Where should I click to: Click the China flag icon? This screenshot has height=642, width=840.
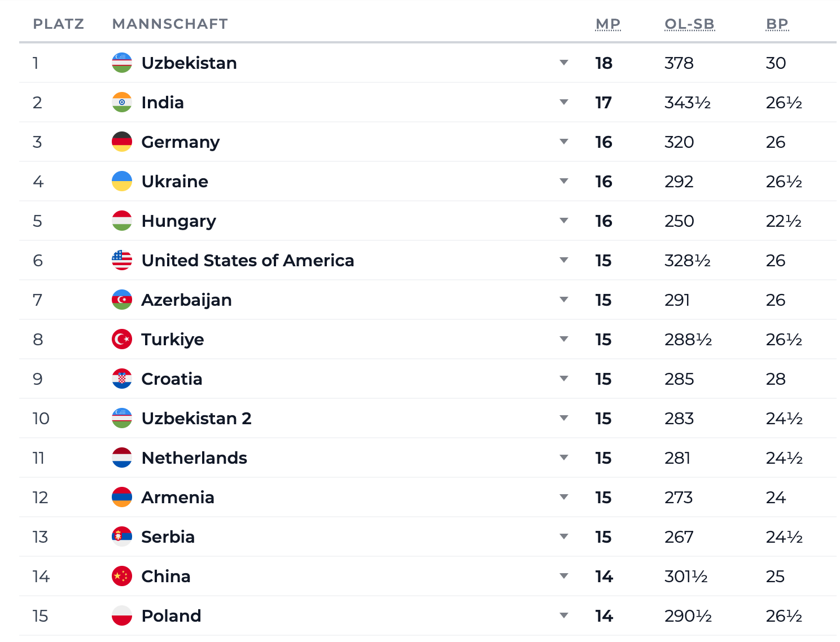(x=122, y=576)
